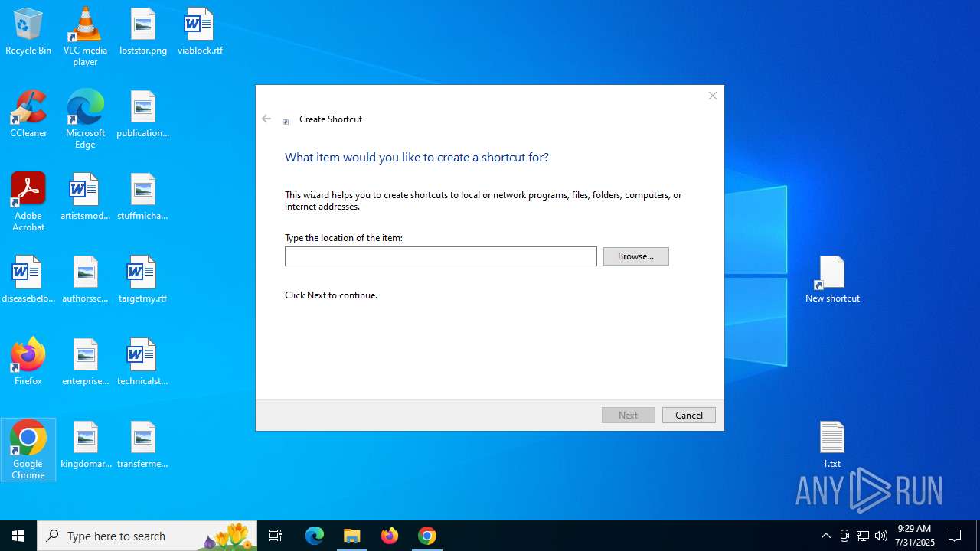
Task: Click Cancel in Create Shortcut dialog
Action: 689,415
